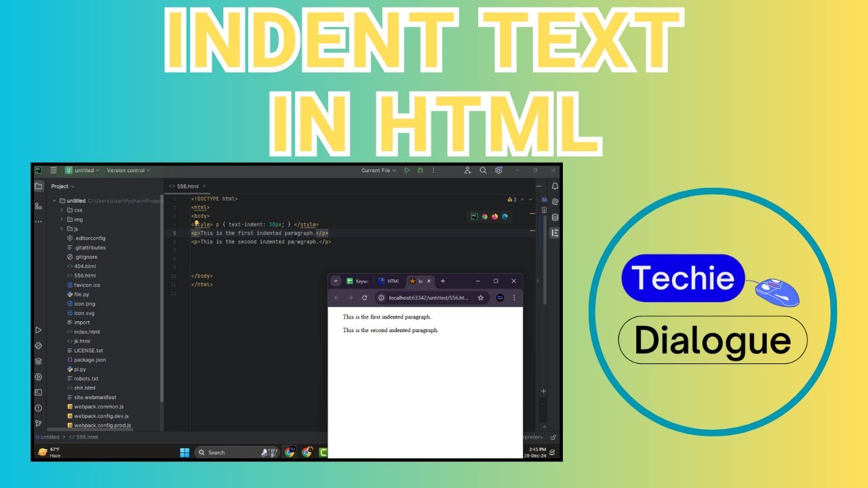Start debugging with the green bug icon
Viewport: 868px width, 488px height.
click(420, 170)
